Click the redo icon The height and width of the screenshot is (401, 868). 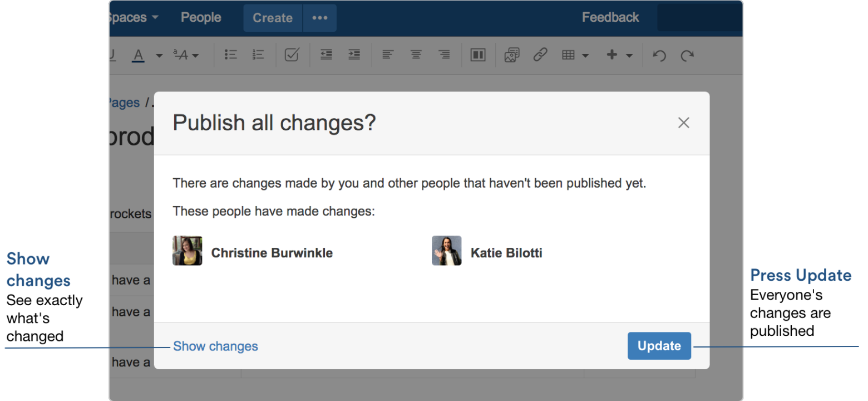687,55
